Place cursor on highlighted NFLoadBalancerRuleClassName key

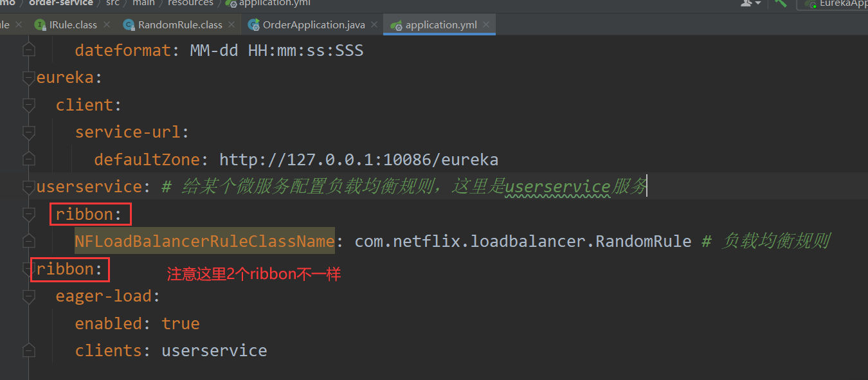pyautogui.click(x=204, y=241)
